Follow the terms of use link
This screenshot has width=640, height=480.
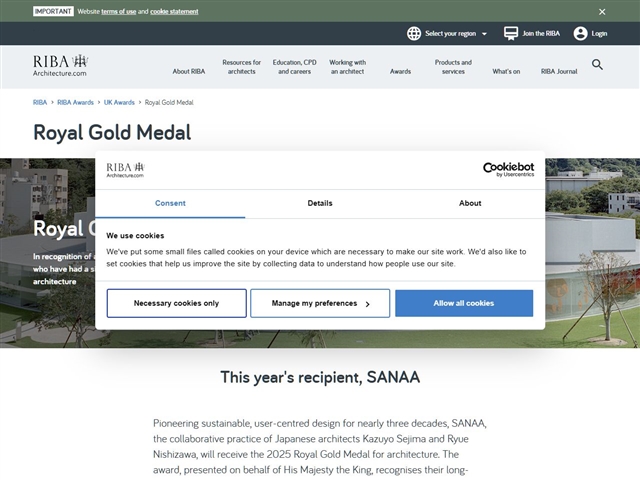tap(118, 11)
